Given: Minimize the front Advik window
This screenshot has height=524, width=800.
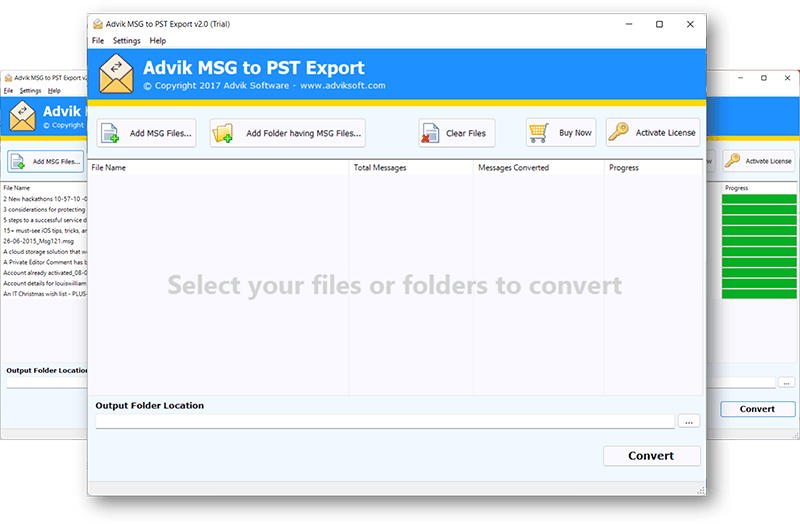Looking at the screenshot, I should click(x=629, y=24).
